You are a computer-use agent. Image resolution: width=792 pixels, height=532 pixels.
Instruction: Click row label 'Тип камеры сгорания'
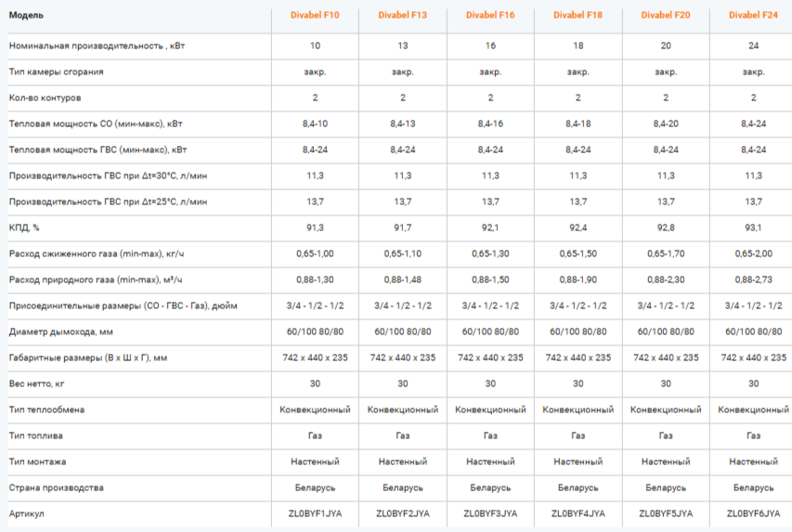(x=56, y=71)
